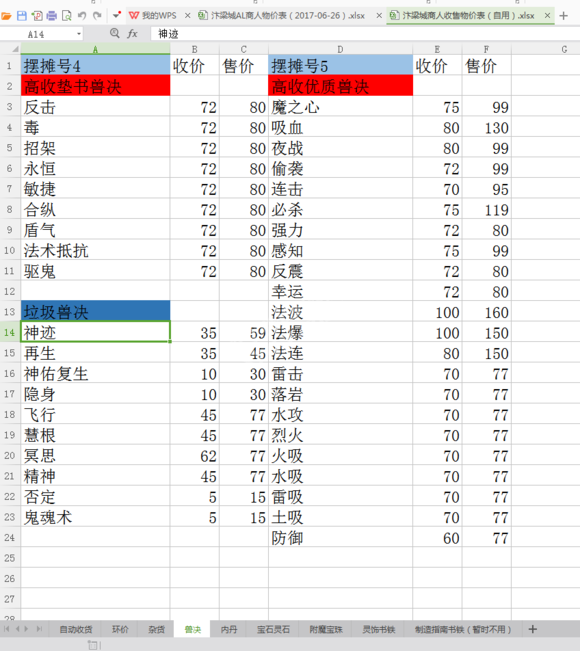Click the Print icon
The height and width of the screenshot is (651, 580).
point(51,16)
